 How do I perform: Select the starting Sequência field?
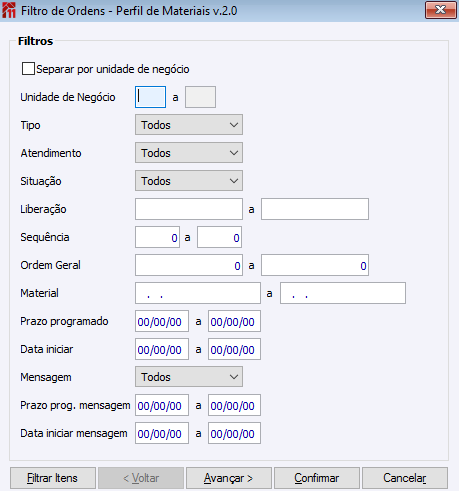157,237
